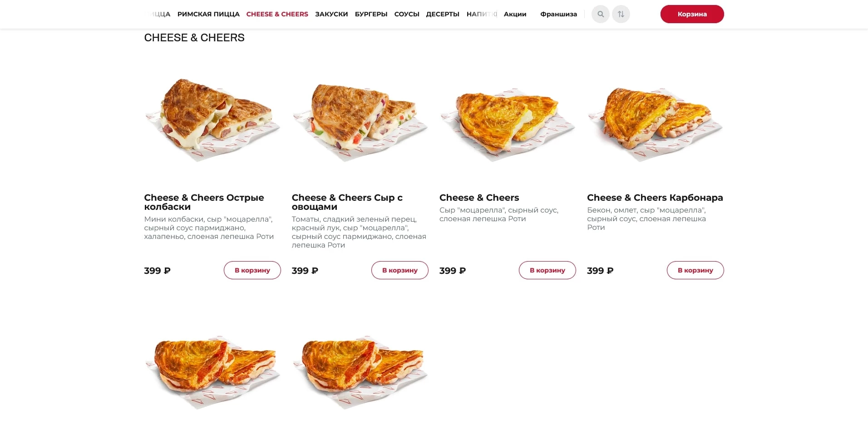Screen dimensions: 868x421
Task: Click the sort arrows icon
Action: pos(621,14)
